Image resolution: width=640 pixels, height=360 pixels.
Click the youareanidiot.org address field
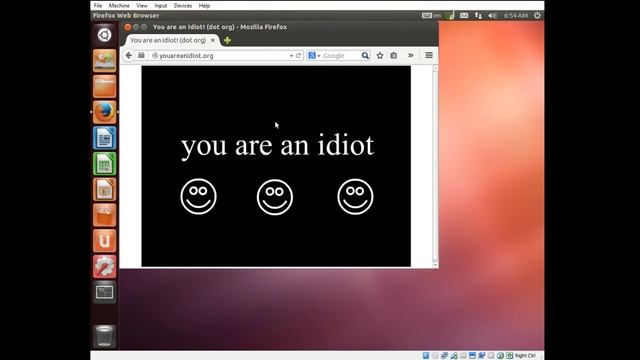point(220,56)
